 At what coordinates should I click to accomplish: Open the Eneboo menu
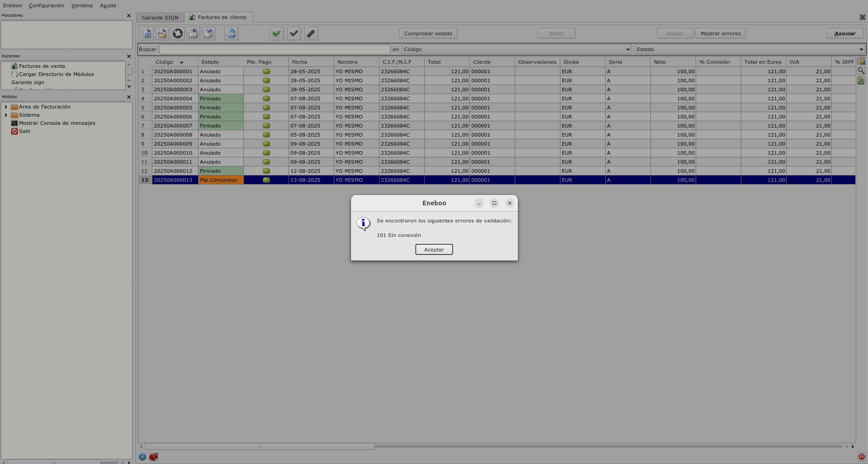[x=13, y=5]
